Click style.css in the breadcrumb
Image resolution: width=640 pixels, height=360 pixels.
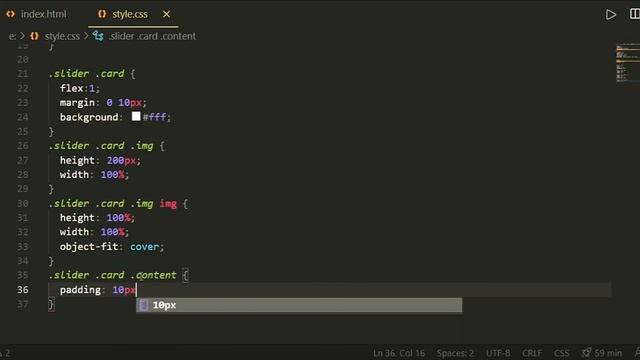point(62,36)
